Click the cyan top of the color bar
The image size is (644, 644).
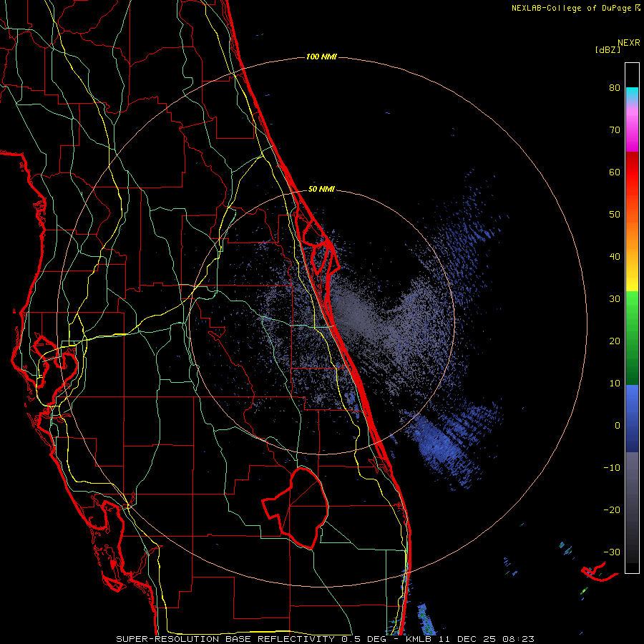coord(632,92)
